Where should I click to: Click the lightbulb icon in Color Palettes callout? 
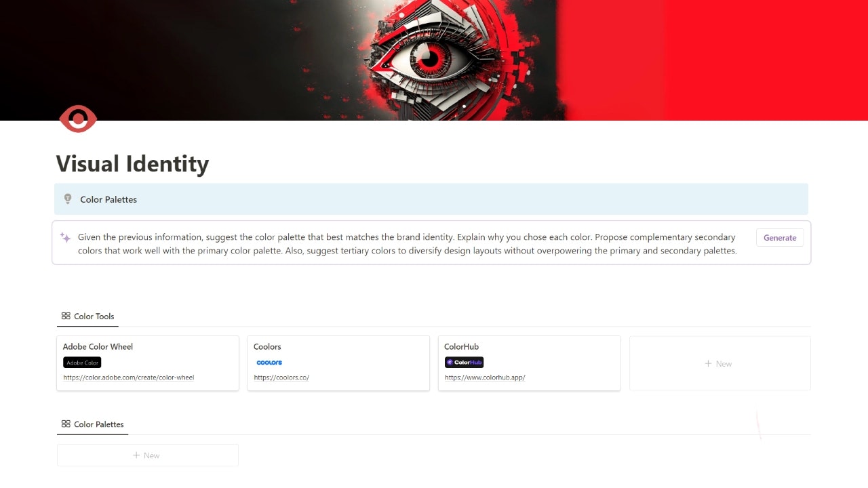[x=68, y=199]
